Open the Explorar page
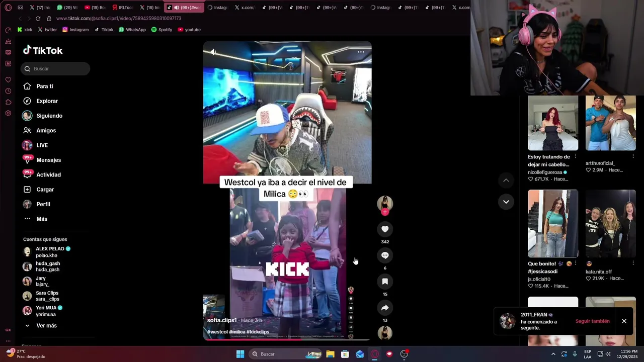This screenshot has height=362, width=644. pos(41,101)
